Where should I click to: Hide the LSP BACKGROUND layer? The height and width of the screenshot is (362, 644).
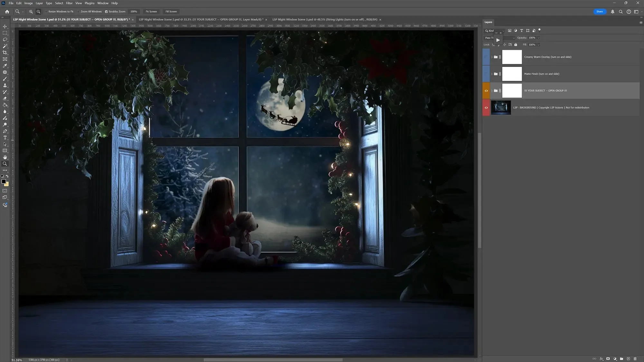[486, 108]
